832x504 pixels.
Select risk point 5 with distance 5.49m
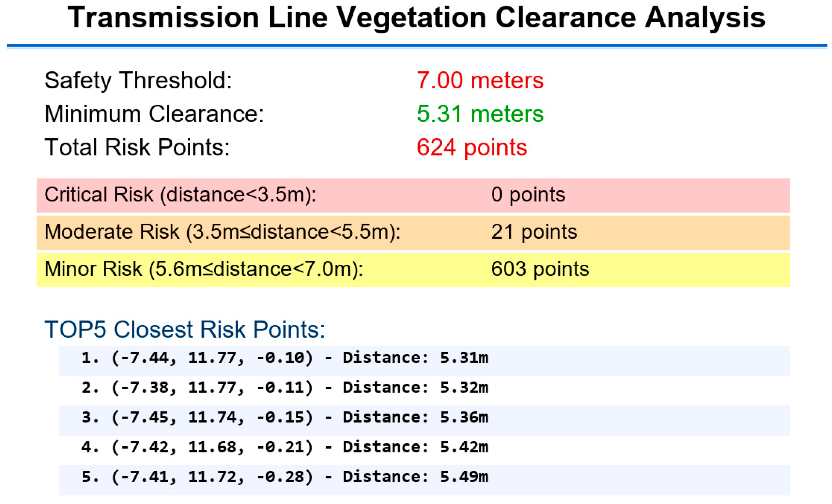tap(285, 477)
